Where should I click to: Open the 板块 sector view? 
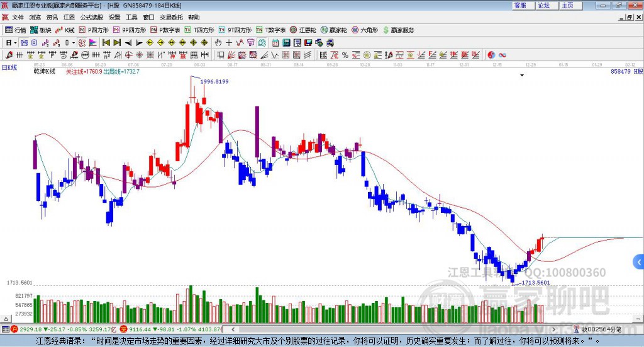(x=41, y=30)
